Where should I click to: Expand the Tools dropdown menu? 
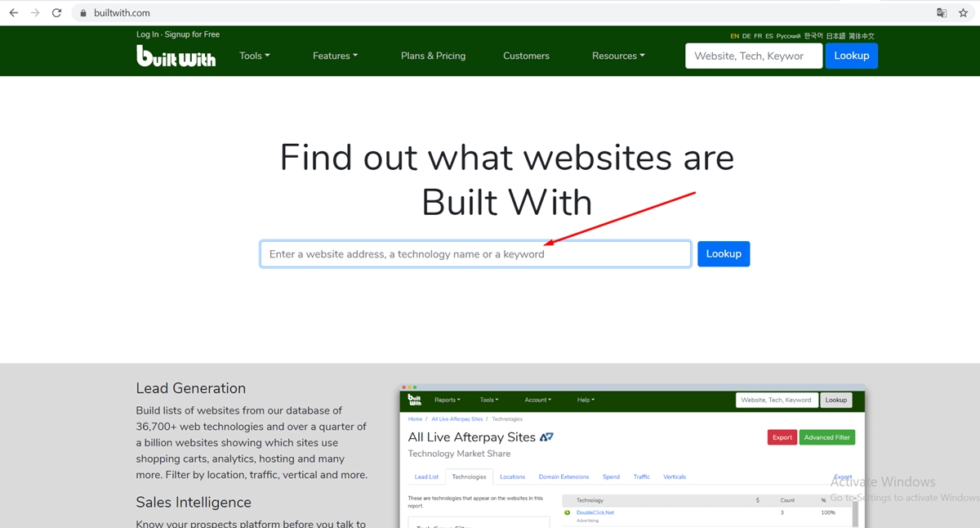coord(255,56)
